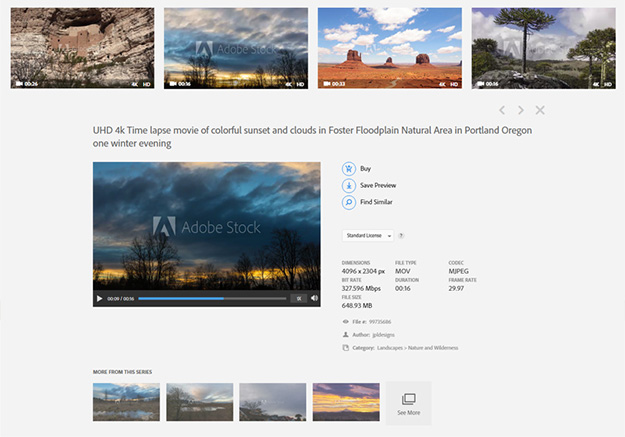Open the gsldesigns author link

click(385, 335)
